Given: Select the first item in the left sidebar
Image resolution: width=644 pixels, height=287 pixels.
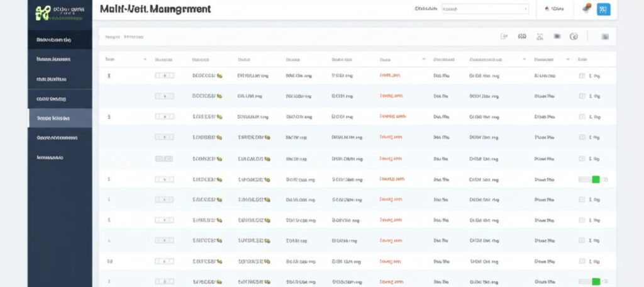Looking at the screenshot, I should [60, 40].
